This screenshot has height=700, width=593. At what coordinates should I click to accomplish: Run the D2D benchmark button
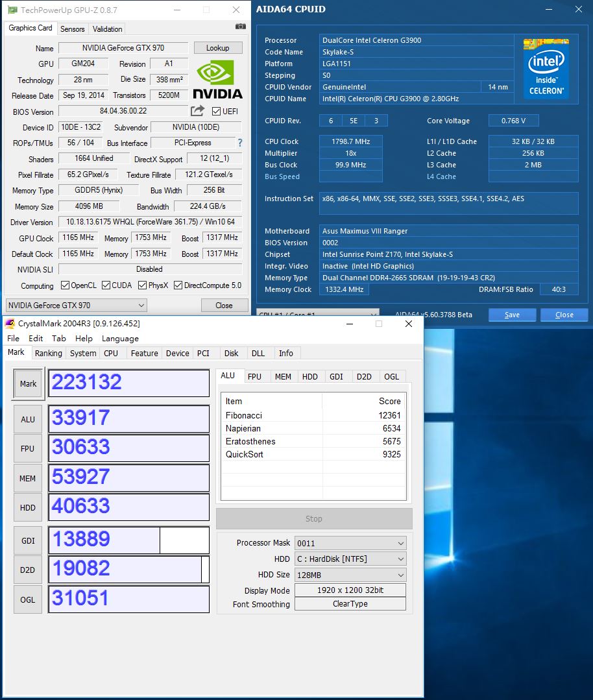coord(28,570)
